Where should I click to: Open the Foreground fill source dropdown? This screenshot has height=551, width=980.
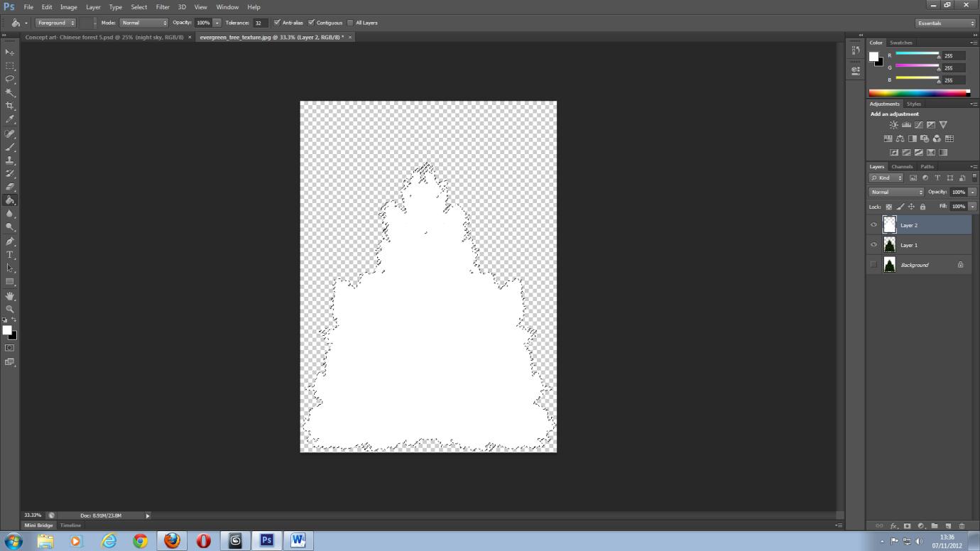coord(55,23)
